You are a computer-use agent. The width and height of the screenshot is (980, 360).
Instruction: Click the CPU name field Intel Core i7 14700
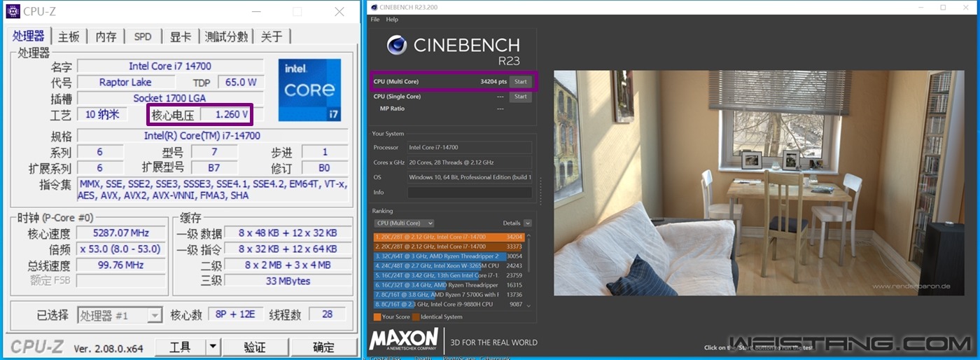coord(170,67)
